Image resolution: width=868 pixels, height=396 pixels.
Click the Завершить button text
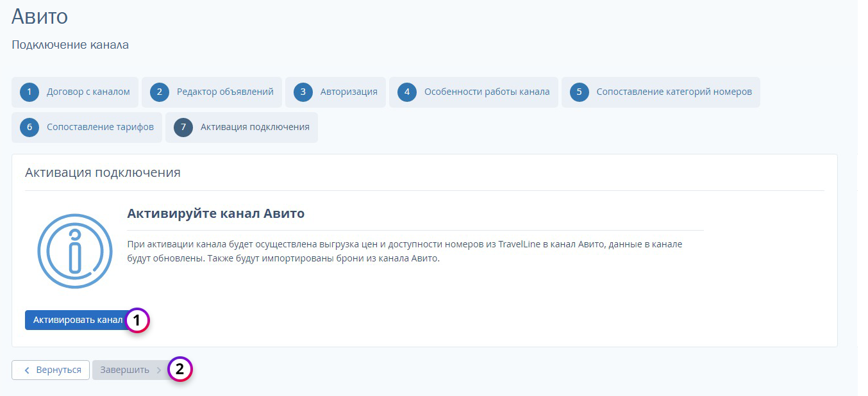click(x=124, y=370)
